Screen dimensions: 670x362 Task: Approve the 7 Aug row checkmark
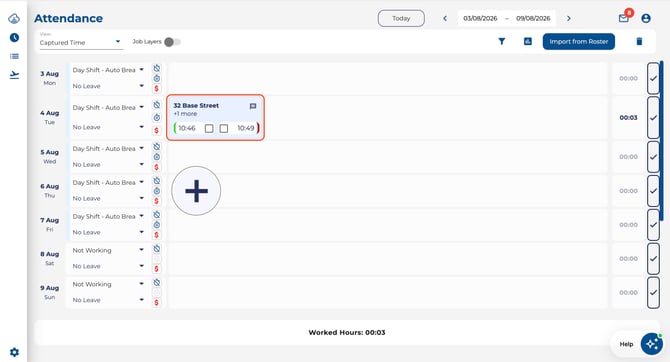(653, 225)
